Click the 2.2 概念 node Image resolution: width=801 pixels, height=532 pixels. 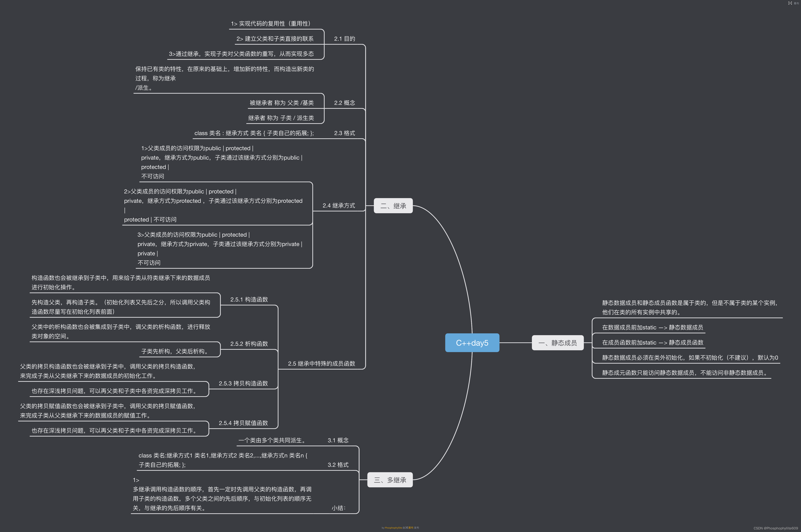click(344, 102)
